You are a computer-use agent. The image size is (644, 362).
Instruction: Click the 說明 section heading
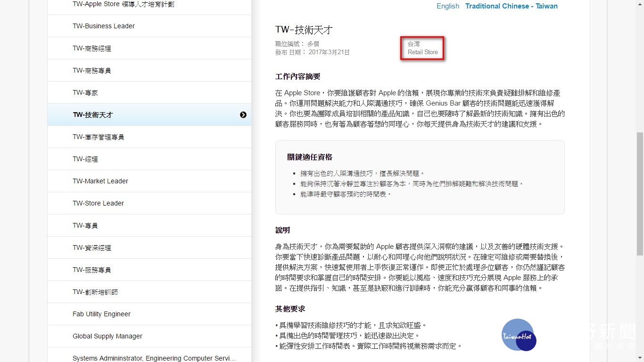tap(283, 230)
